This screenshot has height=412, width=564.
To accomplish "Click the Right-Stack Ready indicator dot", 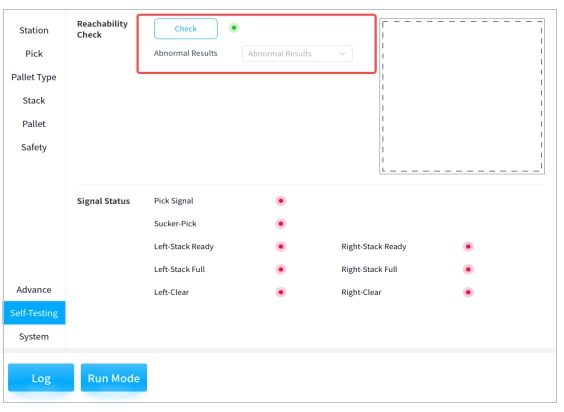I will 468,246.
